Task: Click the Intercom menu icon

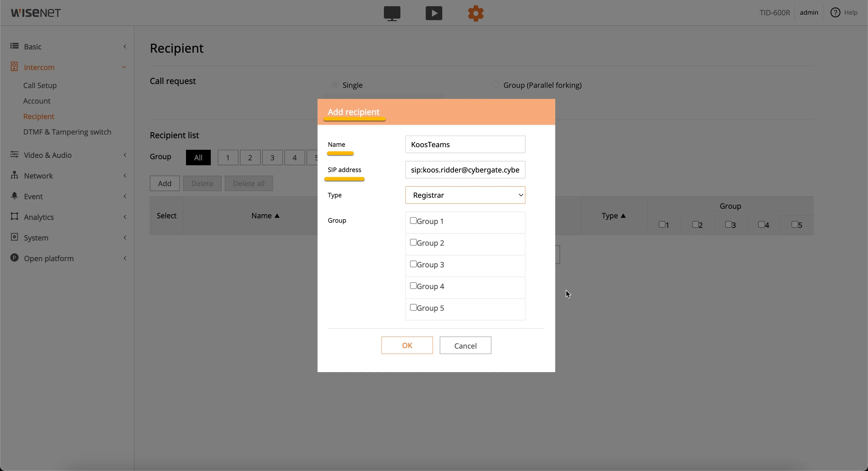Action: (14, 67)
